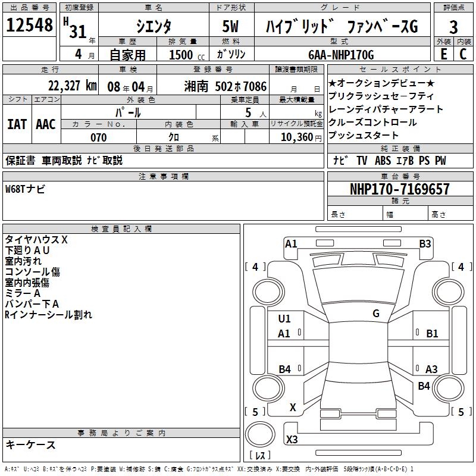Screen dimensions: 476x476
Task: Select model code 6AA-NHP170G
Action: click(x=341, y=55)
